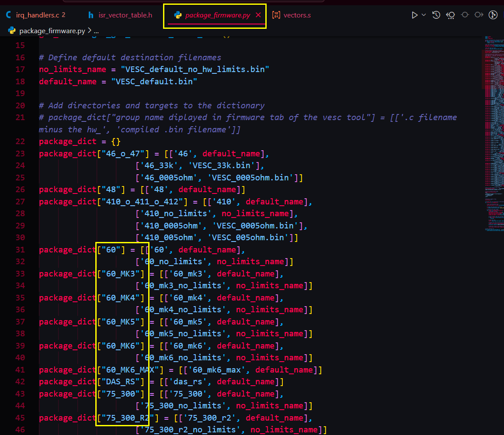
Task: Expand breadcrumb chevron after package_firmware.py
Action: click(x=90, y=31)
